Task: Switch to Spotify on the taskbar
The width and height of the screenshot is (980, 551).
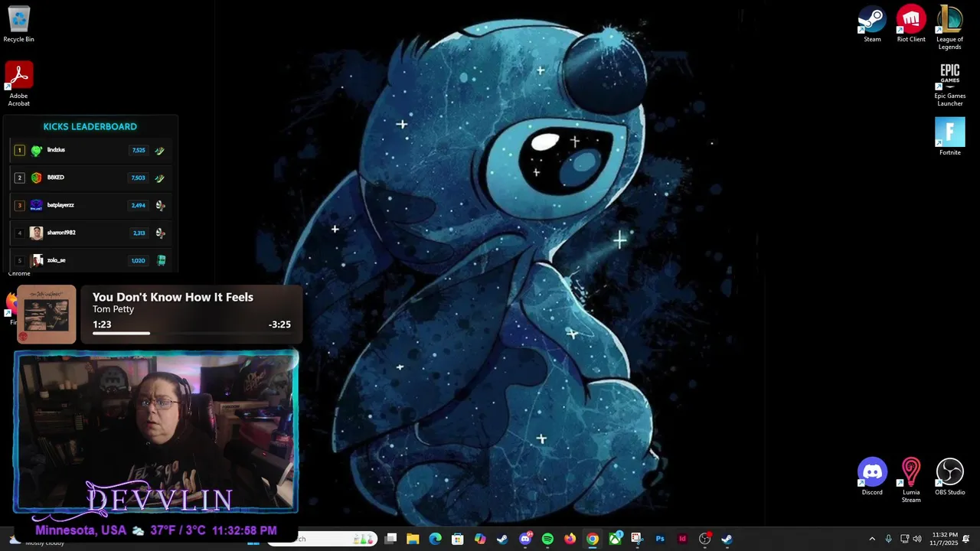Action: pyautogui.click(x=547, y=539)
